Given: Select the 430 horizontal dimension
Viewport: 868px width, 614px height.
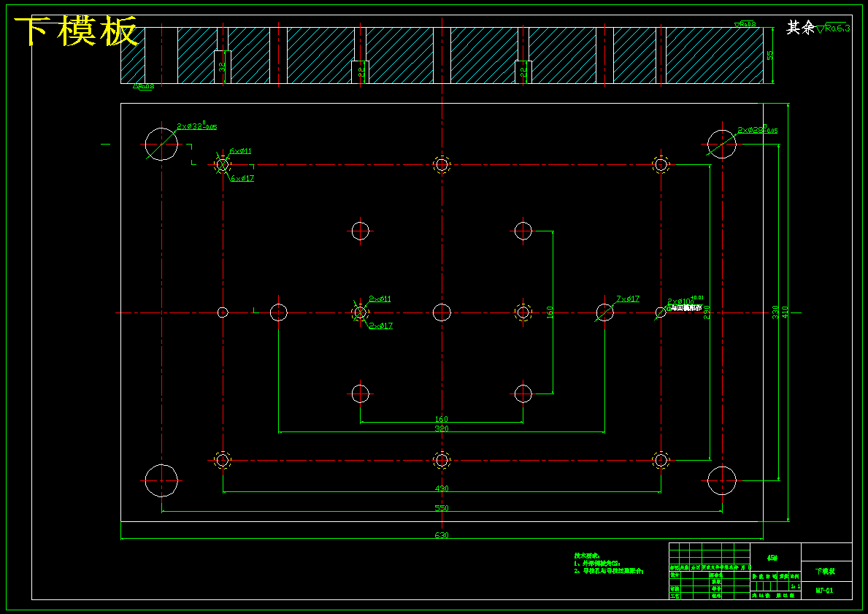Looking at the screenshot, I should 442,488.
